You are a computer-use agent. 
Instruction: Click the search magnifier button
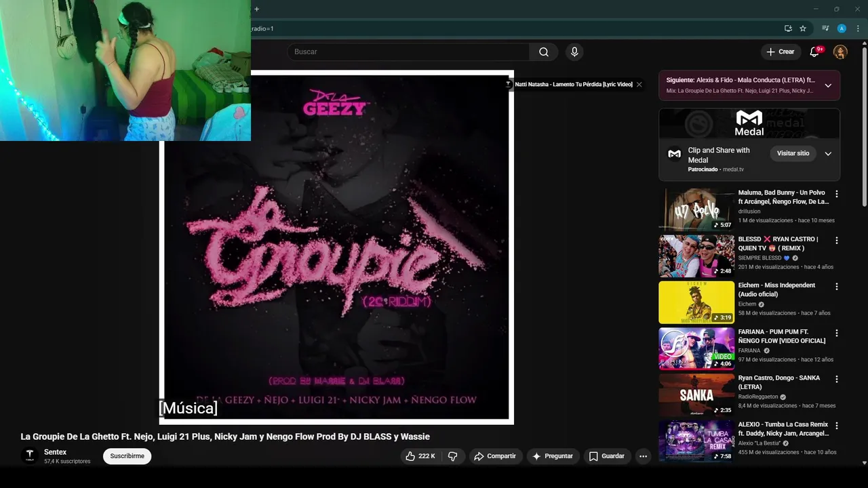coord(544,52)
